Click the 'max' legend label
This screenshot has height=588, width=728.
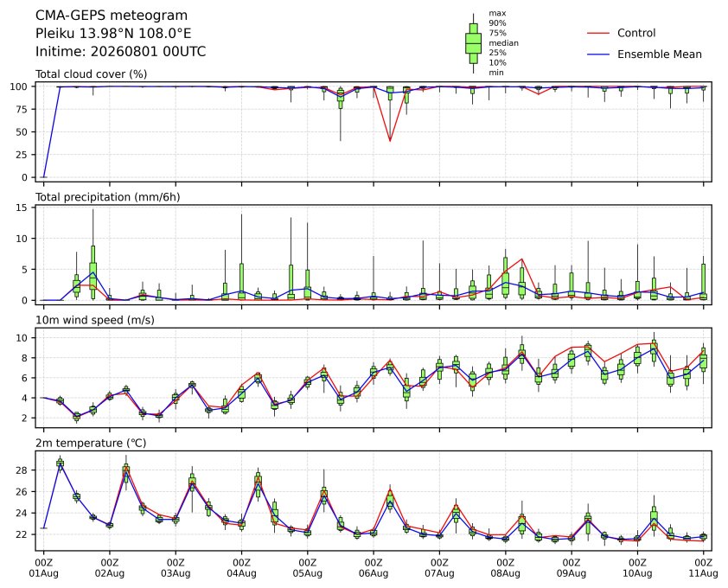coord(497,14)
